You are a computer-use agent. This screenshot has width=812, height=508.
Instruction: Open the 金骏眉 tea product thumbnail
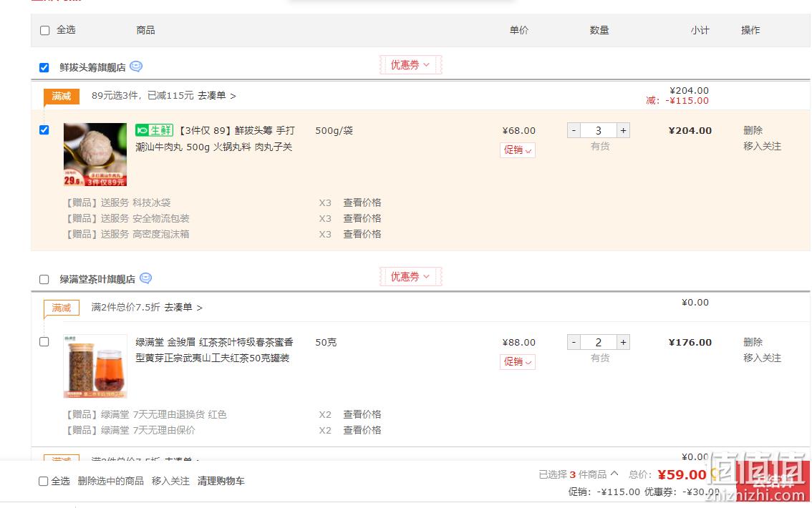click(x=95, y=366)
